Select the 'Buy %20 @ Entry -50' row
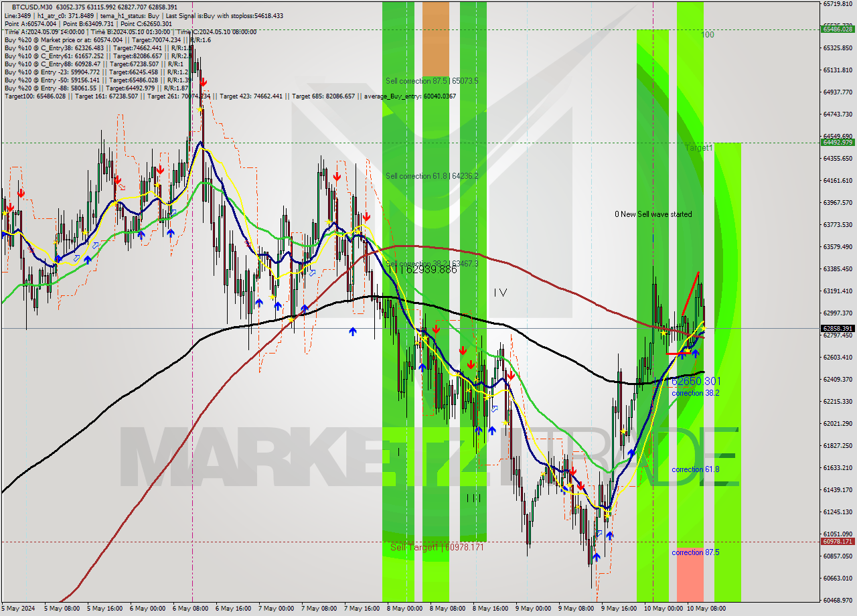Viewport: 857px width, 616px height. tap(98, 80)
